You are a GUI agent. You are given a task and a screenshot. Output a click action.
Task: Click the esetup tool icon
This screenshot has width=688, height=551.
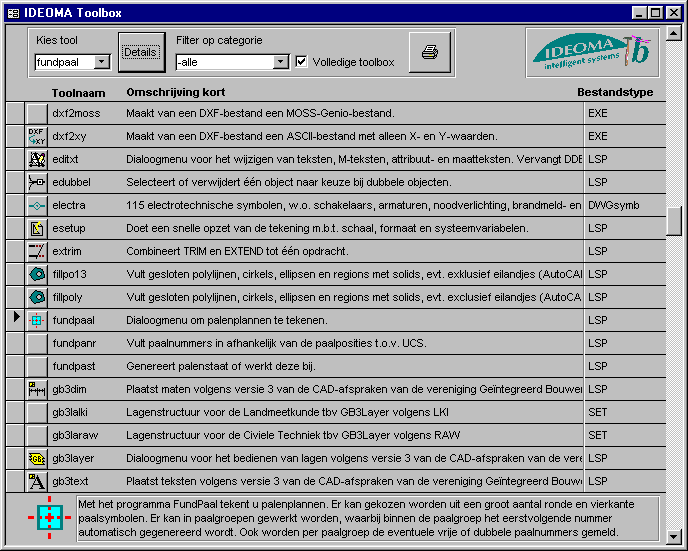point(37,228)
